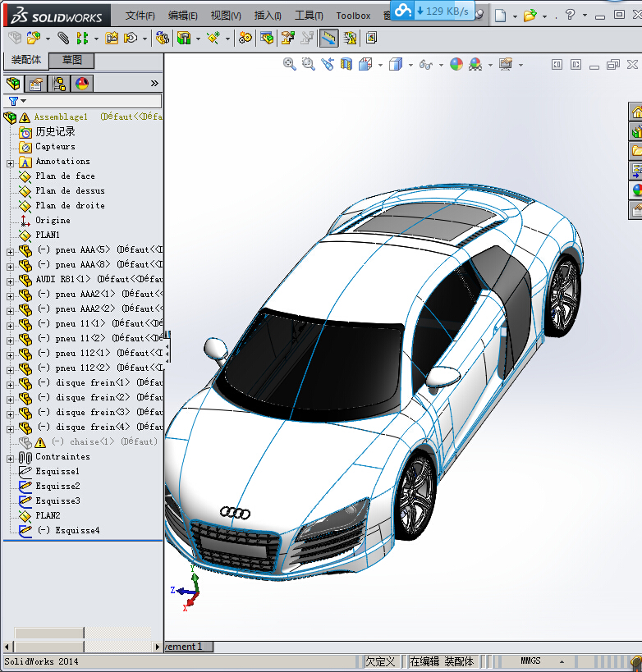The width and height of the screenshot is (642, 672).
Task: Open the DisplayManager tab icon
Action: click(81, 84)
